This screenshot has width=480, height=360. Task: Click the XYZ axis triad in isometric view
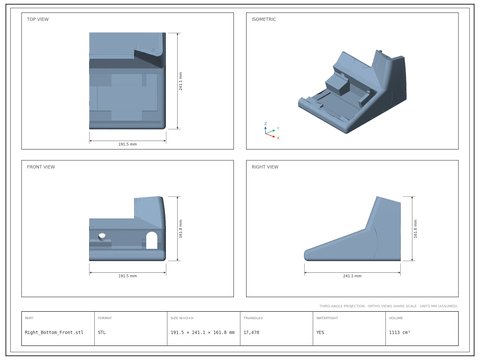click(271, 131)
